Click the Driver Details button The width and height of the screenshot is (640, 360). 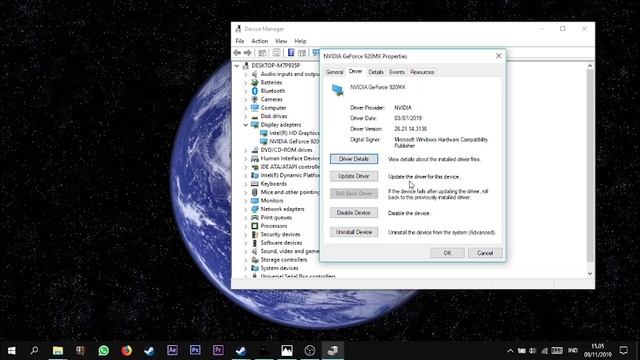coord(354,159)
